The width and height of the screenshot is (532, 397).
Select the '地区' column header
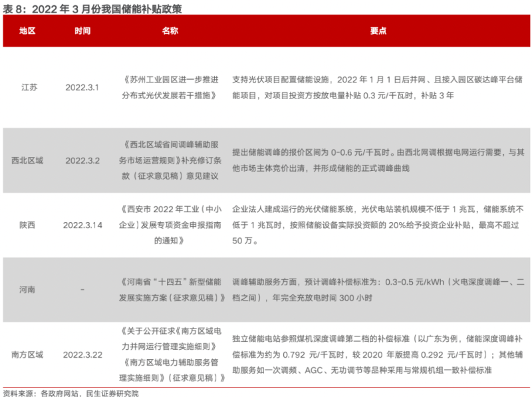click(x=28, y=31)
